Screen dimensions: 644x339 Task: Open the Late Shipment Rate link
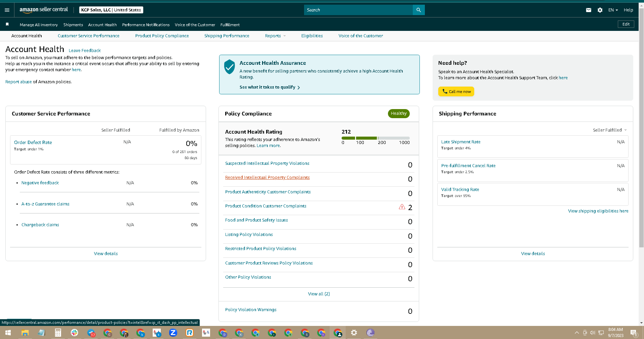tap(461, 142)
